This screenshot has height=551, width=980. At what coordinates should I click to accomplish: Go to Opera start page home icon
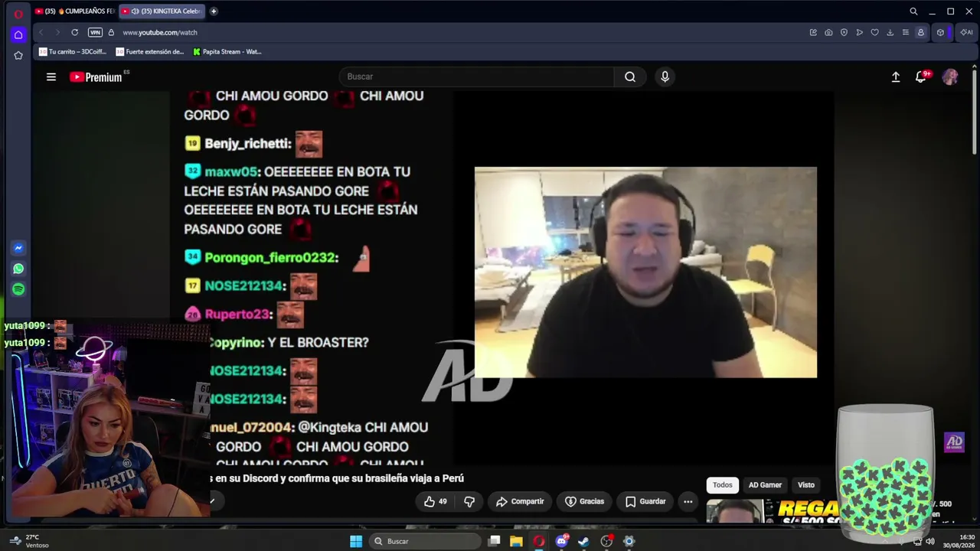point(18,34)
